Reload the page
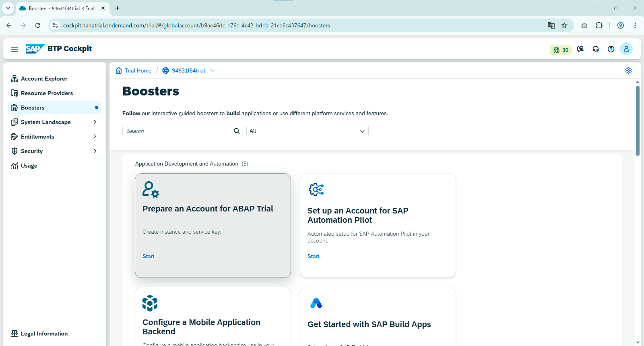Image resolution: width=644 pixels, height=346 pixels. (38, 25)
